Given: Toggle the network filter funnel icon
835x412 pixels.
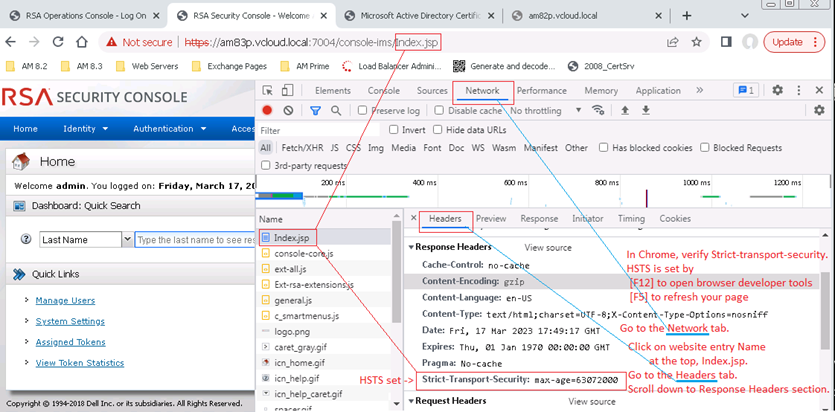Looking at the screenshot, I should pos(314,110).
